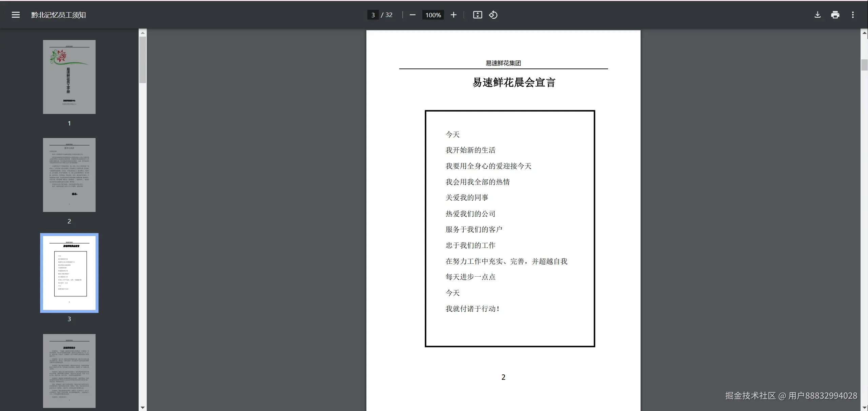Rotate the document counterclockwise
The width and height of the screenshot is (868, 411).
493,15
